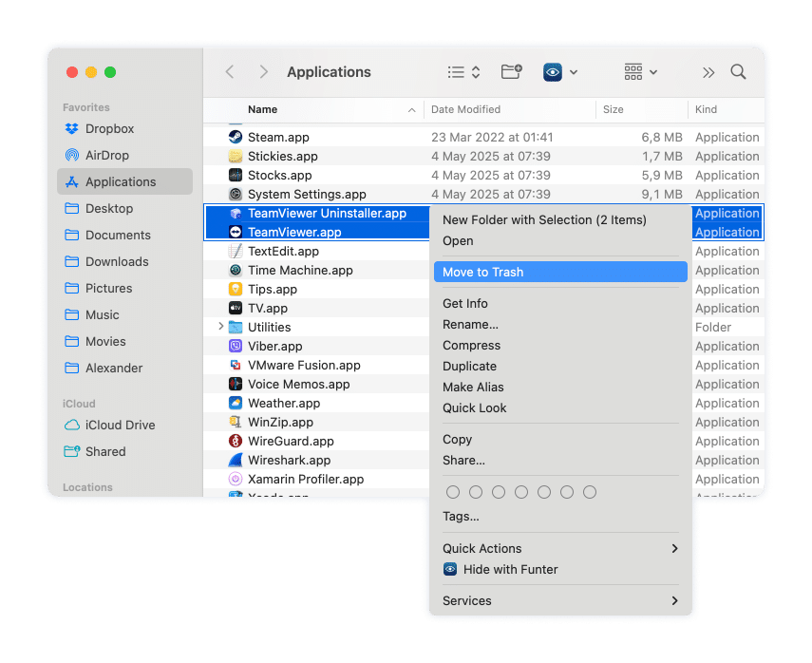Screen dimensions: 812x663
Task: Choose Get Info from context menu
Action: coord(560,304)
